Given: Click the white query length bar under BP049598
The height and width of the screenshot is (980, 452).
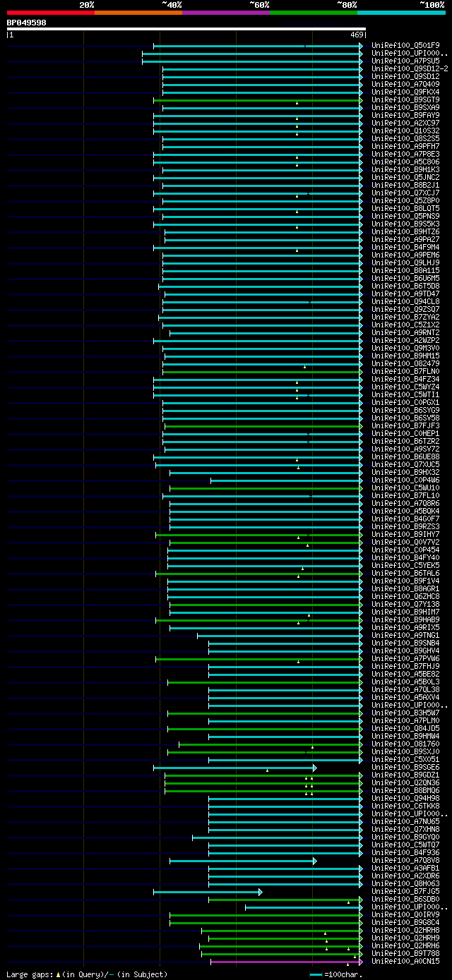Looking at the screenshot, I should (186, 29).
